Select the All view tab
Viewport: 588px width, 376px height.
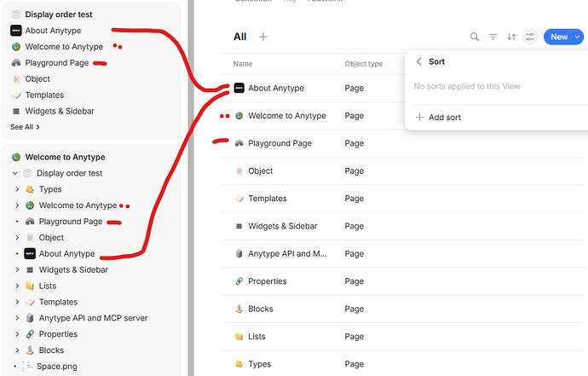[240, 37]
